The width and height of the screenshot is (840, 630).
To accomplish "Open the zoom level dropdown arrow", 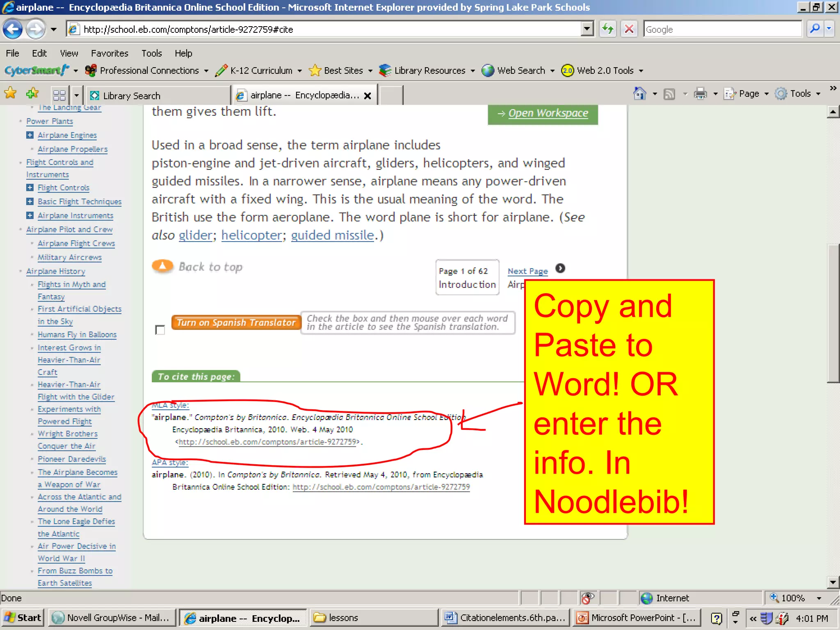I will [819, 598].
